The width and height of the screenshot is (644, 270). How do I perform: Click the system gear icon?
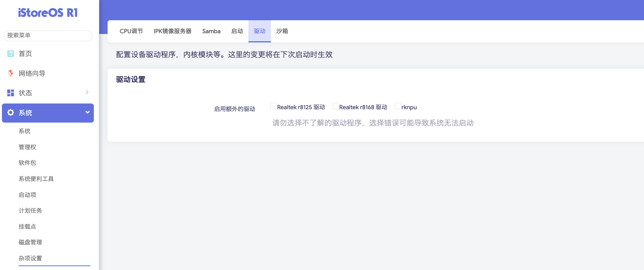[x=11, y=113]
